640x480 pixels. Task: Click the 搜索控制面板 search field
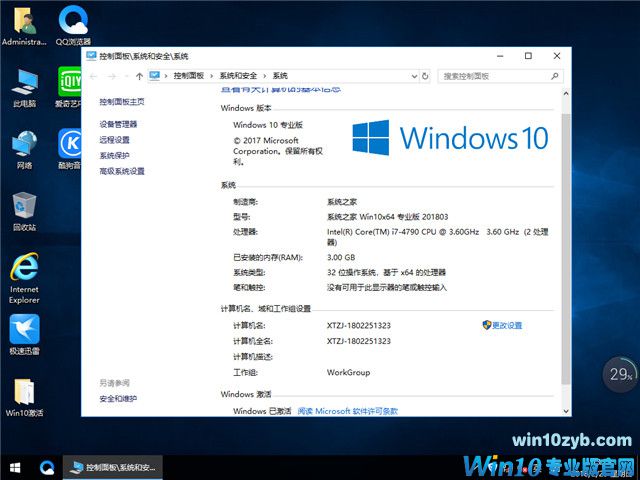point(500,76)
